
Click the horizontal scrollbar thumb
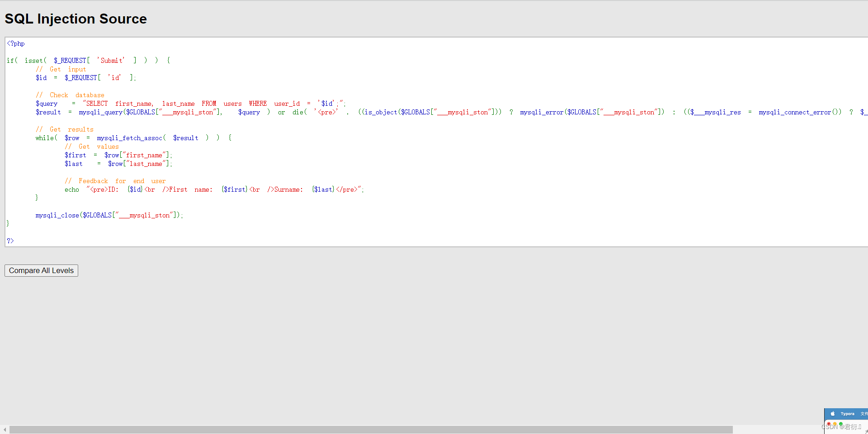(371, 429)
